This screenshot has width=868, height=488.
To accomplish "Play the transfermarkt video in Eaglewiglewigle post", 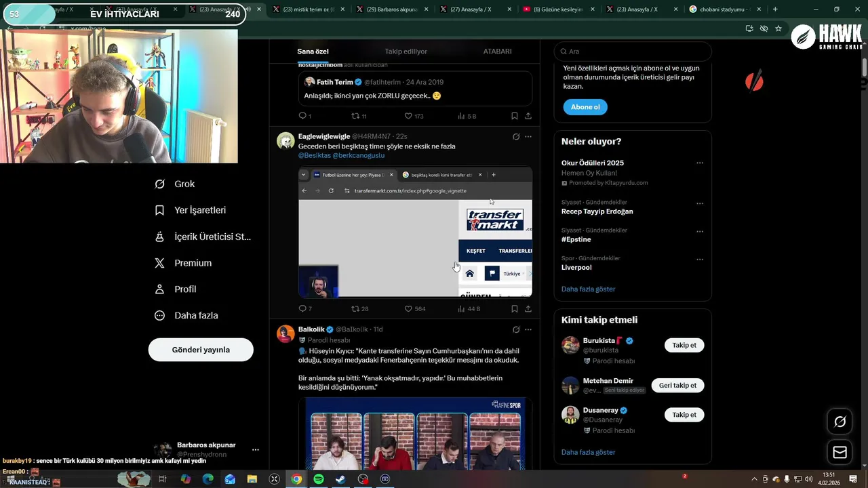I will click(415, 232).
